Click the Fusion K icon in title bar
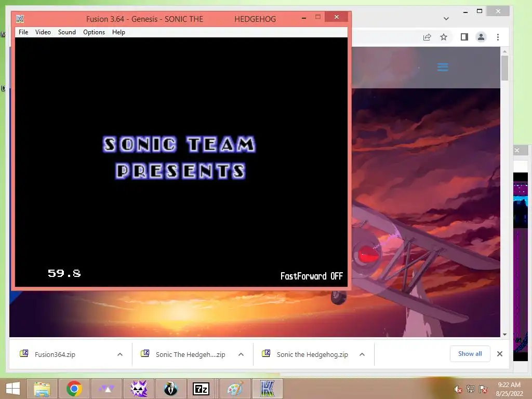The width and height of the screenshot is (532, 399). pyautogui.click(x=20, y=19)
